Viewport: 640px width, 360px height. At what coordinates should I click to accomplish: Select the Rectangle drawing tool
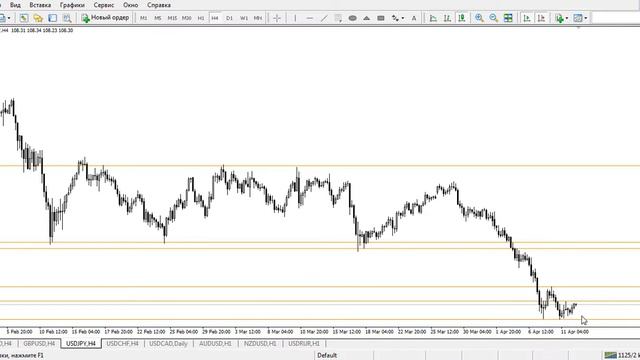coord(381,18)
